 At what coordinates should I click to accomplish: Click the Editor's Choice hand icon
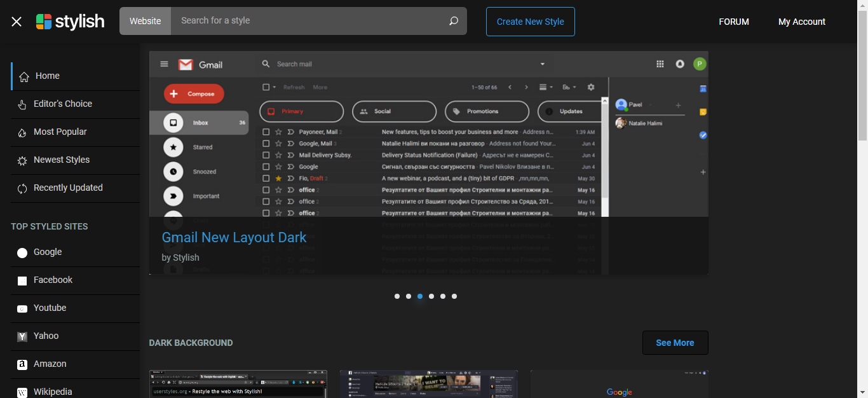pos(22,105)
